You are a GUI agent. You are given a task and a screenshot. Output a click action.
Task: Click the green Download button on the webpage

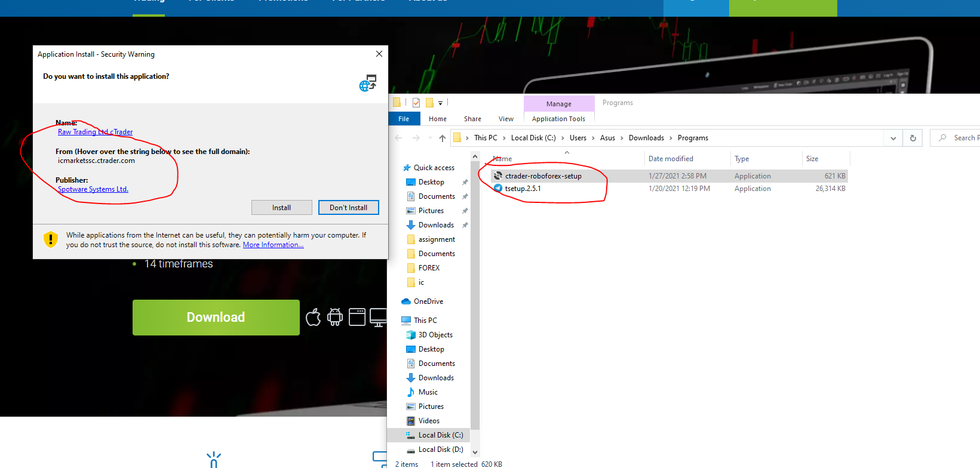coord(216,318)
